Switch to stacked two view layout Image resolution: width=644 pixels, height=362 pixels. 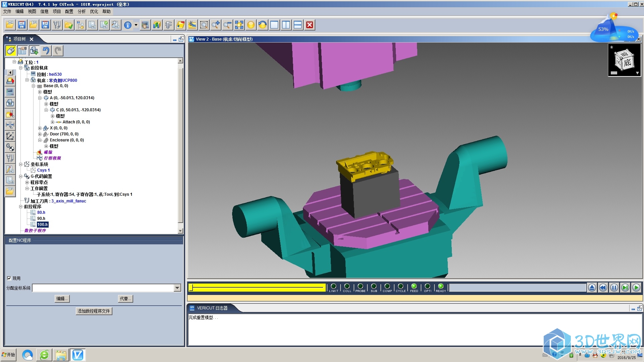298,25
